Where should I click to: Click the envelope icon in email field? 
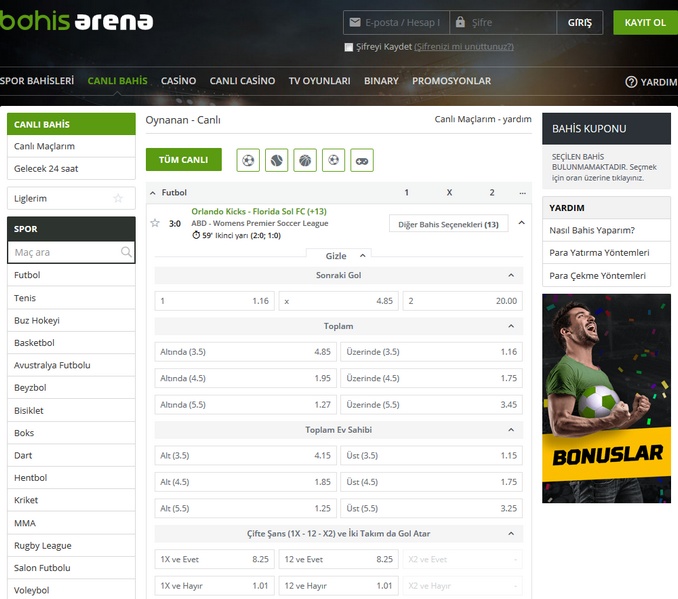click(355, 22)
